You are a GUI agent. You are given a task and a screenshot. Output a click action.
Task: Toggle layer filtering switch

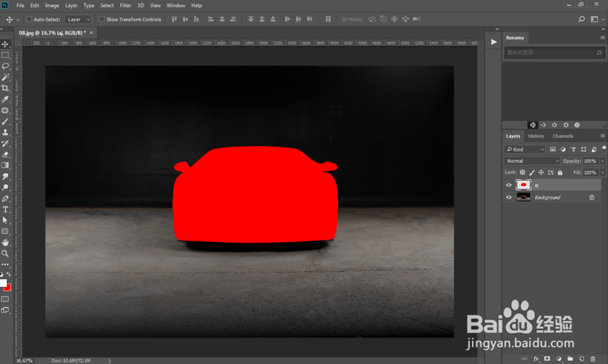(604, 149)
